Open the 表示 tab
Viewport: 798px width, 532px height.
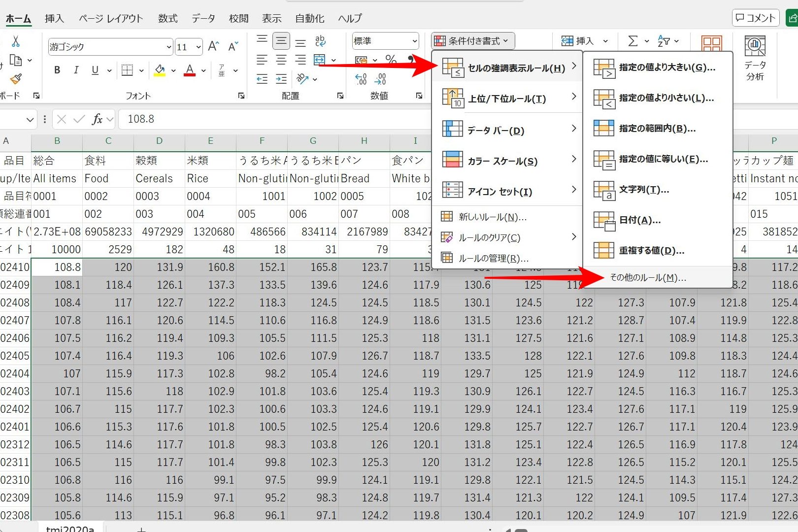[x=271, y=18]
